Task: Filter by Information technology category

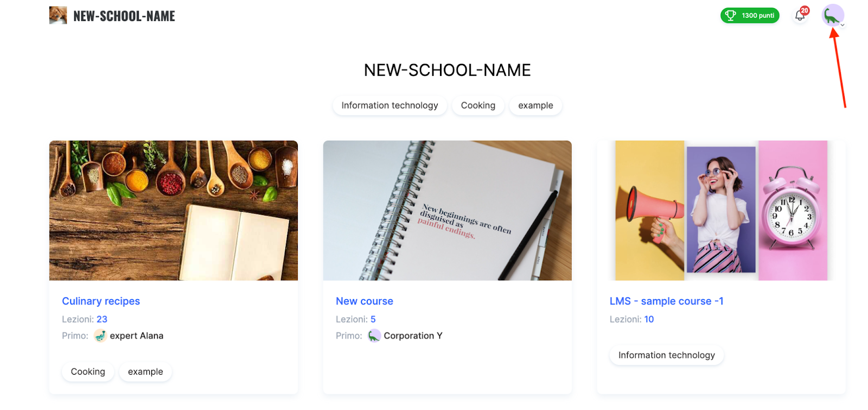Action: tap(390, 105)
